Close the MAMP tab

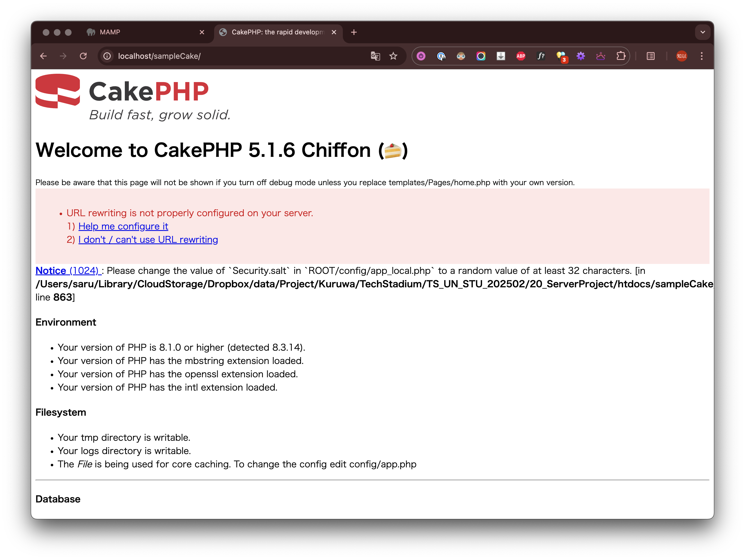coord(202,32)
